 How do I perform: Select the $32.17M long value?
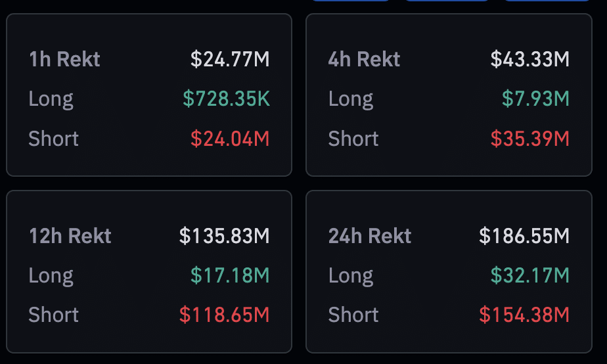pyautogui.click(x=530, y=275)
